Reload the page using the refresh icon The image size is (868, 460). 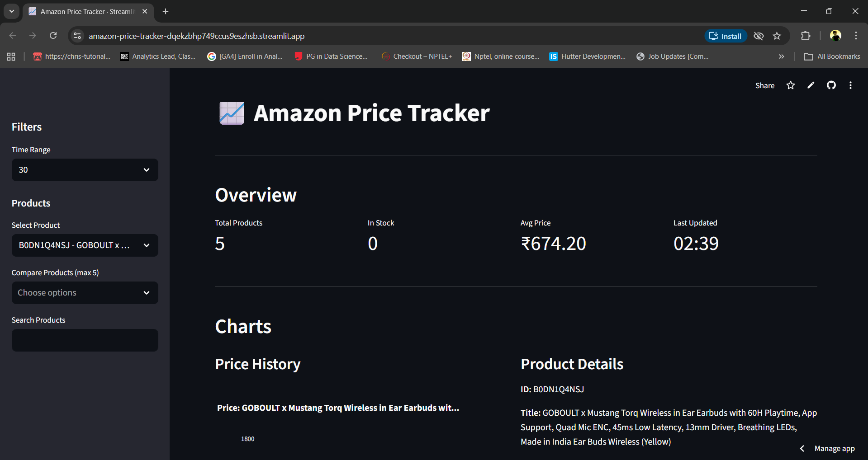53,35
